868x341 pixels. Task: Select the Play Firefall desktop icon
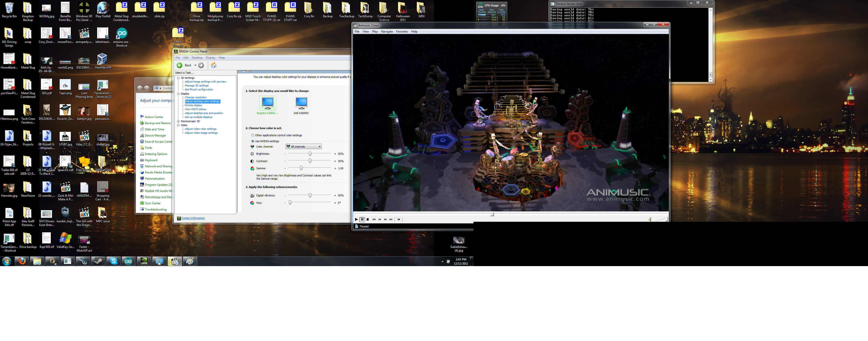103,10
